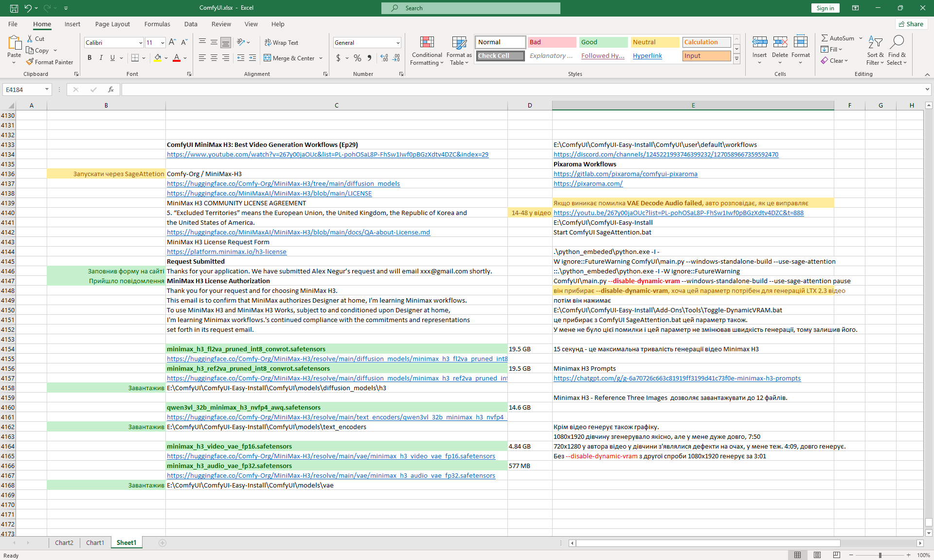Viewport: 934px width, 560px height.
Task: Switch to Normal view in status bar
Action: pyautogui.click(x=798, y=555)
